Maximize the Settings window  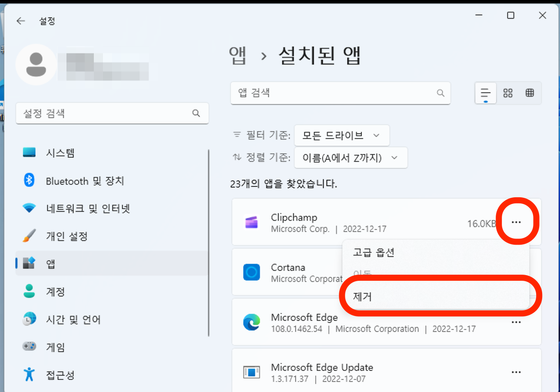511,16
